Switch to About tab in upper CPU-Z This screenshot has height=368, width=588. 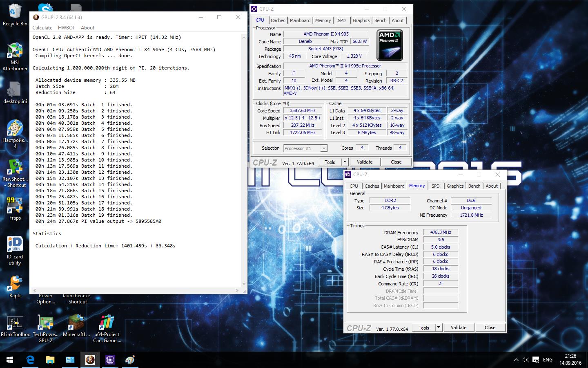[x=398, y=20]
